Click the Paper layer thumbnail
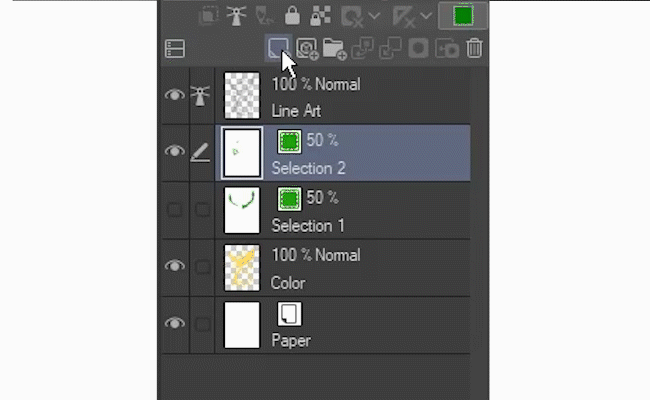 [x=242, y=324]
